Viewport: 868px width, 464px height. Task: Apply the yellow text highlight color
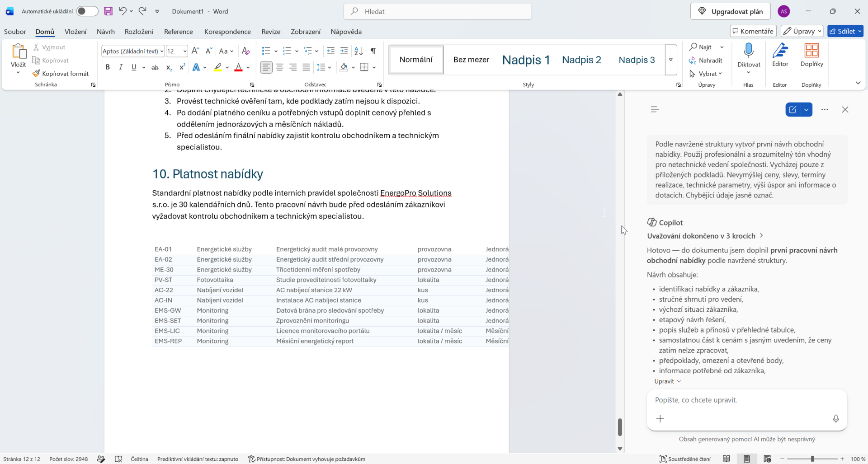[x=218, y=67]
